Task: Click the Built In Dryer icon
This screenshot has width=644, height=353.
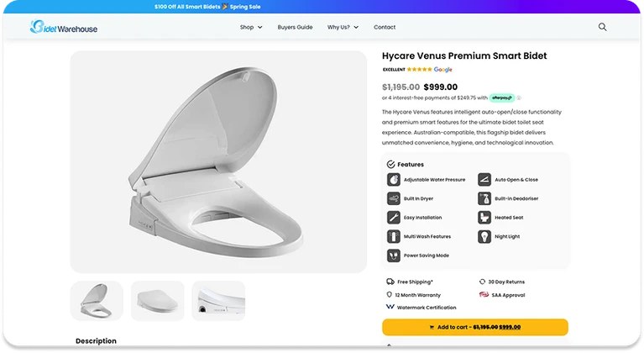Action: 393,198
